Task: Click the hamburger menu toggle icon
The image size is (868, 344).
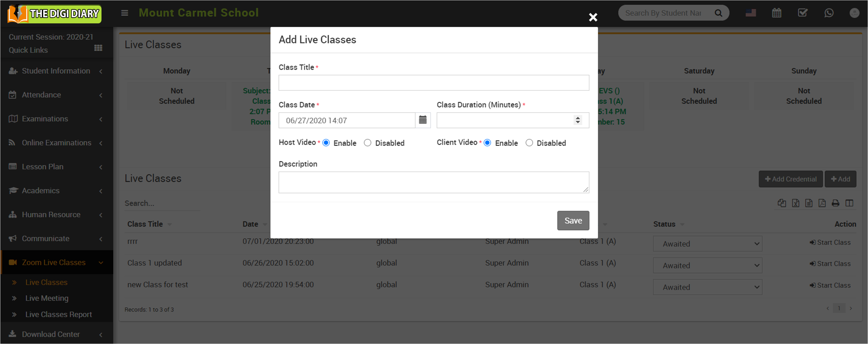Action: (125, 13)
